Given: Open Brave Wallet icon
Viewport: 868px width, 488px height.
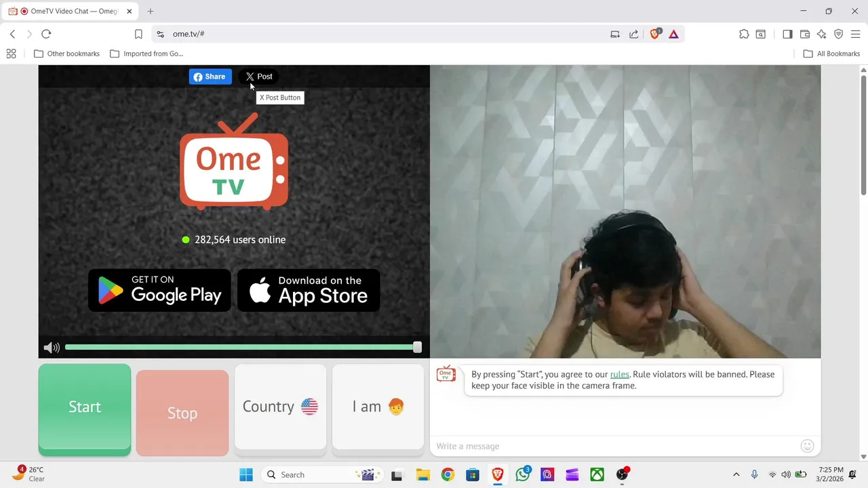Looking at the screenshot, I should (805, 34).
